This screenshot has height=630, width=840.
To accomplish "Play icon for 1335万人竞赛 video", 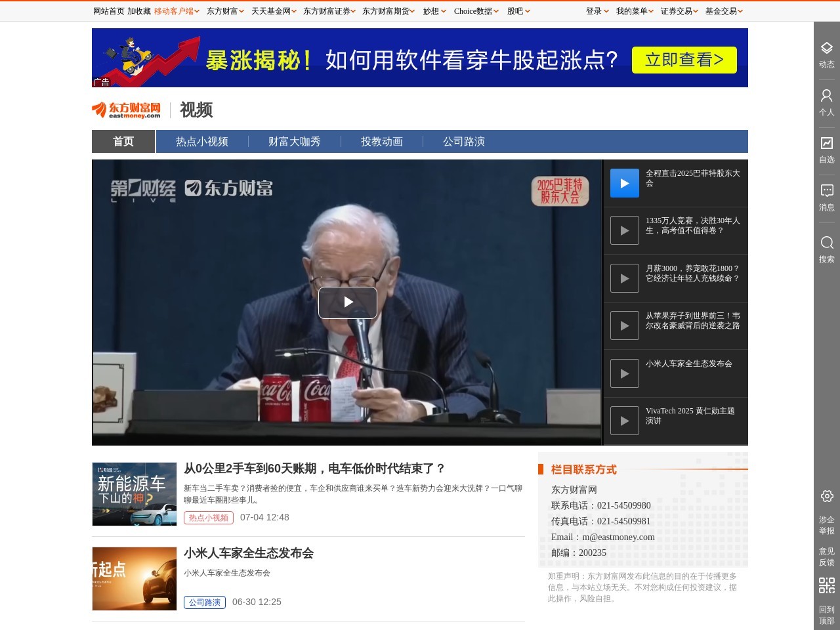I will [625, 230].
